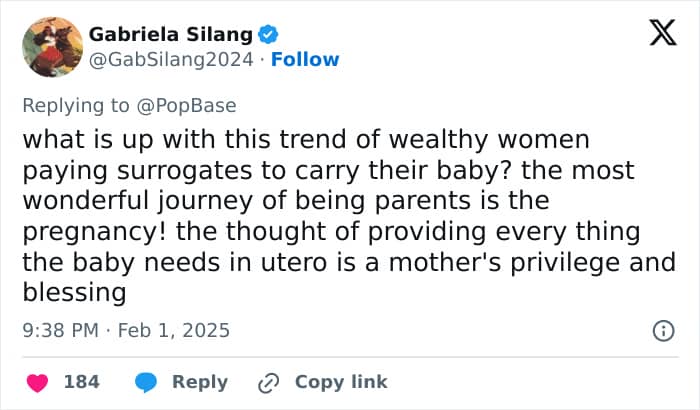The height and width of the screenshot is (410, 700).
Task: Open the @GabSilang2024 handle
Action: click(x=173, y=59)
